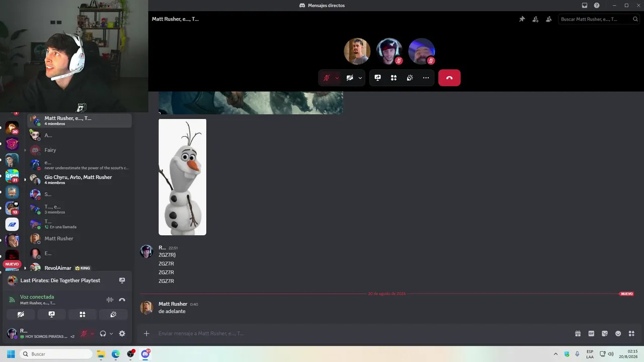Add friends to the group DM
644x362 pixels.
pos(535,19)
